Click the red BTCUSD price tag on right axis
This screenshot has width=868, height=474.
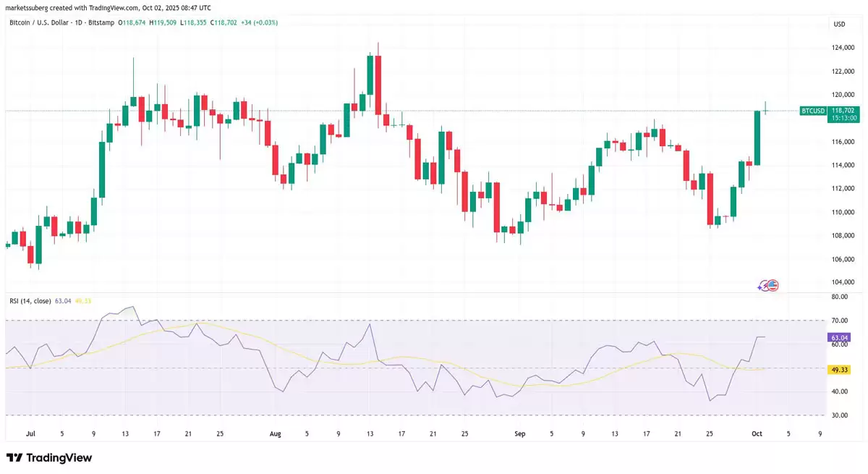[x=813, y=111]
